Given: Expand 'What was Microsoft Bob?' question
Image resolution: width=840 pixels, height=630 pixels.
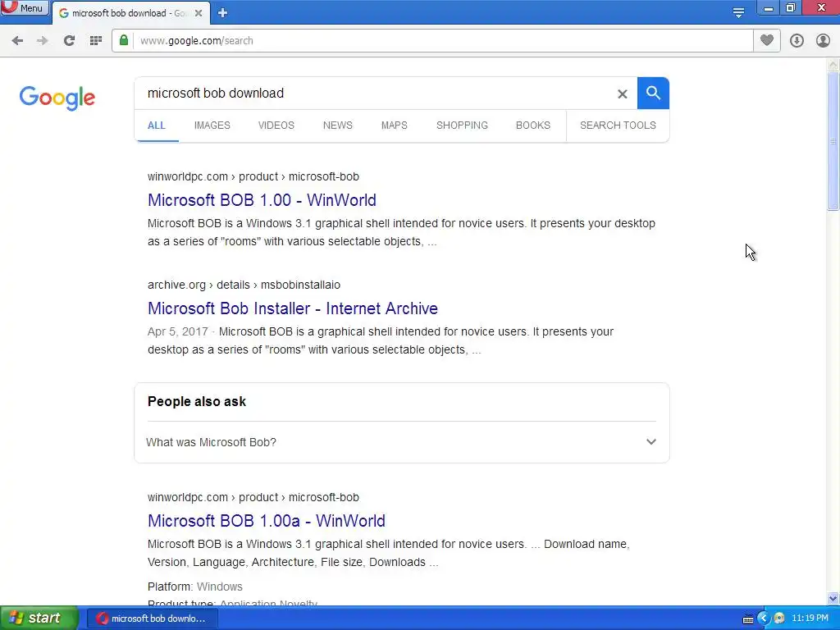Looking at the screenshot, I should click(x=401, y=442).
